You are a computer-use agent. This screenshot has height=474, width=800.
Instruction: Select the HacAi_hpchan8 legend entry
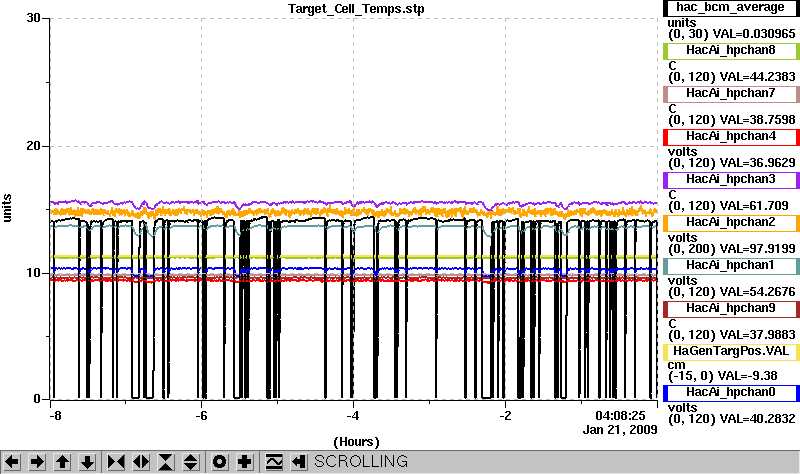point(731,51)
